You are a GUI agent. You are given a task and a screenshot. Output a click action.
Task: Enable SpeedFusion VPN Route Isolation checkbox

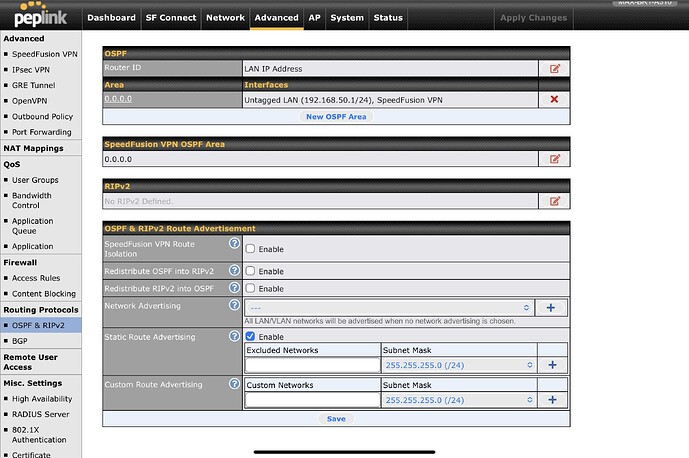[x=250, y=248]
